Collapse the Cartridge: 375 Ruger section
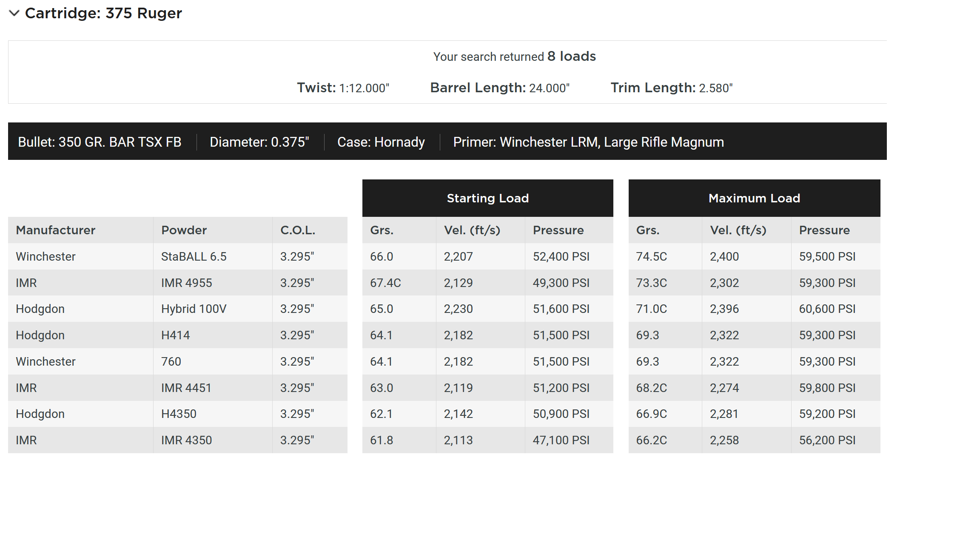This screenshot has height=551, width=980. 14,13
